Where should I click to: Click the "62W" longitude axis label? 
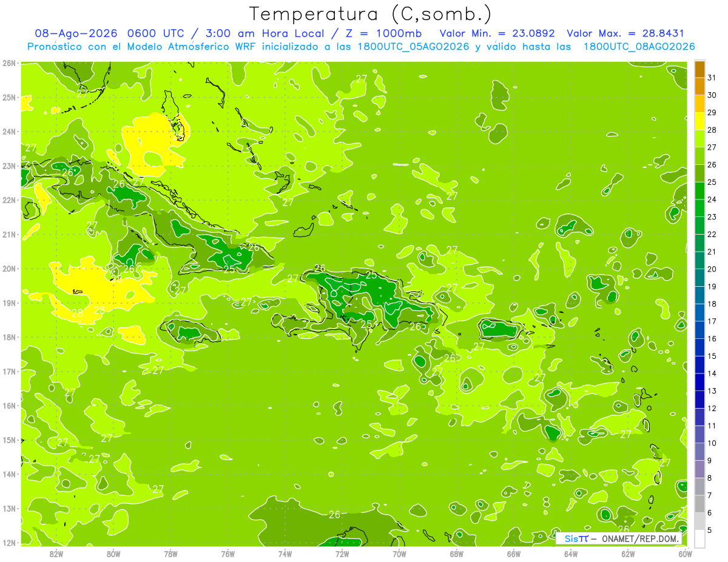click(628, 554)
